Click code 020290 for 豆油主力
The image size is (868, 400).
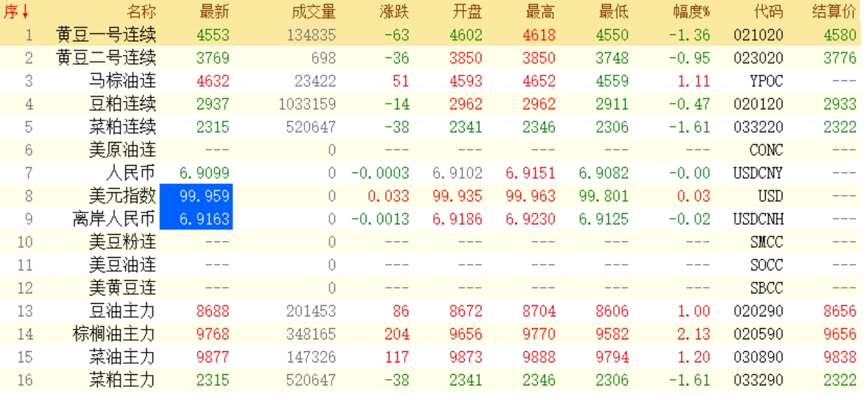coord(758,311)
